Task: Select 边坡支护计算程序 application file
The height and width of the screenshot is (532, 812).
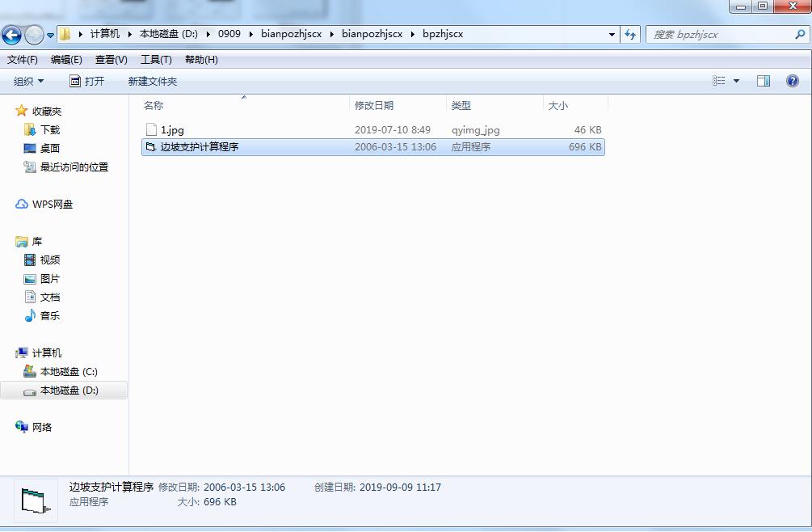Action: pos(372,147)
